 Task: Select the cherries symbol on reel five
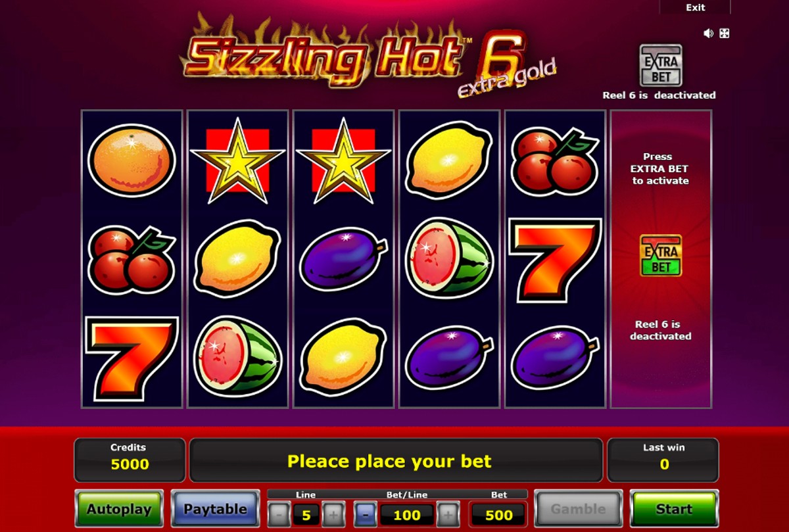[555, 161]
